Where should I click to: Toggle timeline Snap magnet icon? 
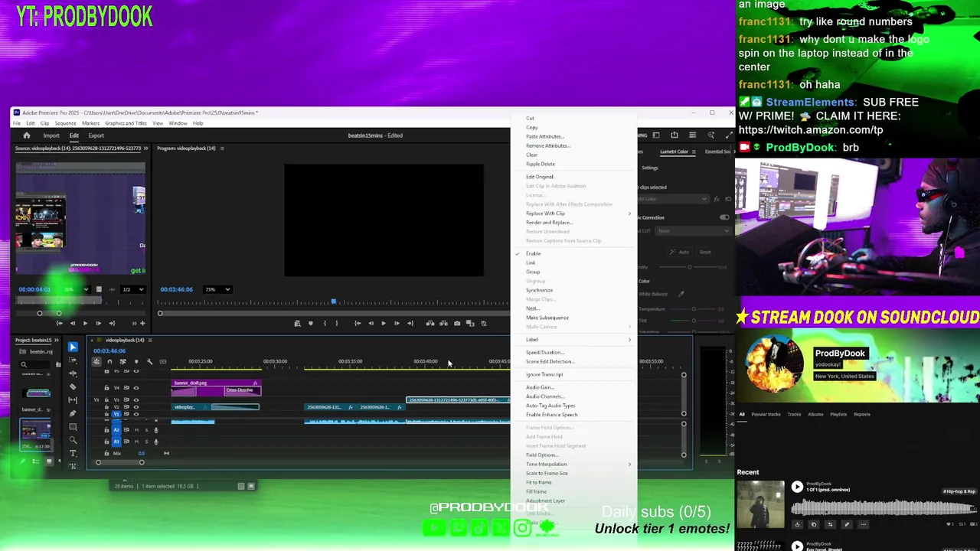[109, 361]
